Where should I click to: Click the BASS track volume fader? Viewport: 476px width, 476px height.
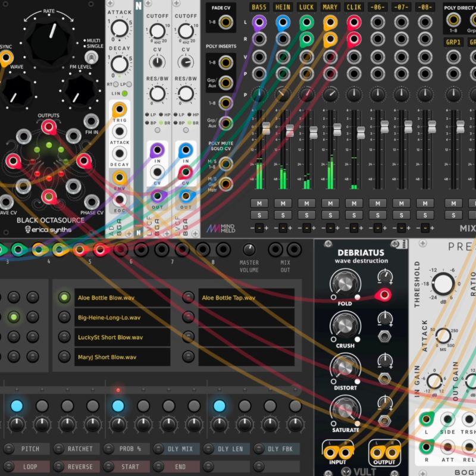(x=266, y=128)
